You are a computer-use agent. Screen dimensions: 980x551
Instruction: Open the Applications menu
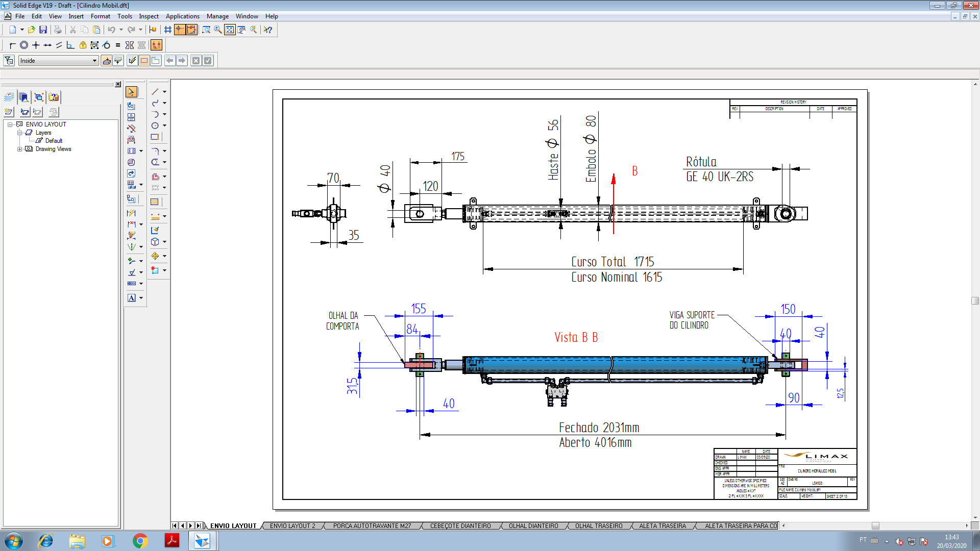182,16
